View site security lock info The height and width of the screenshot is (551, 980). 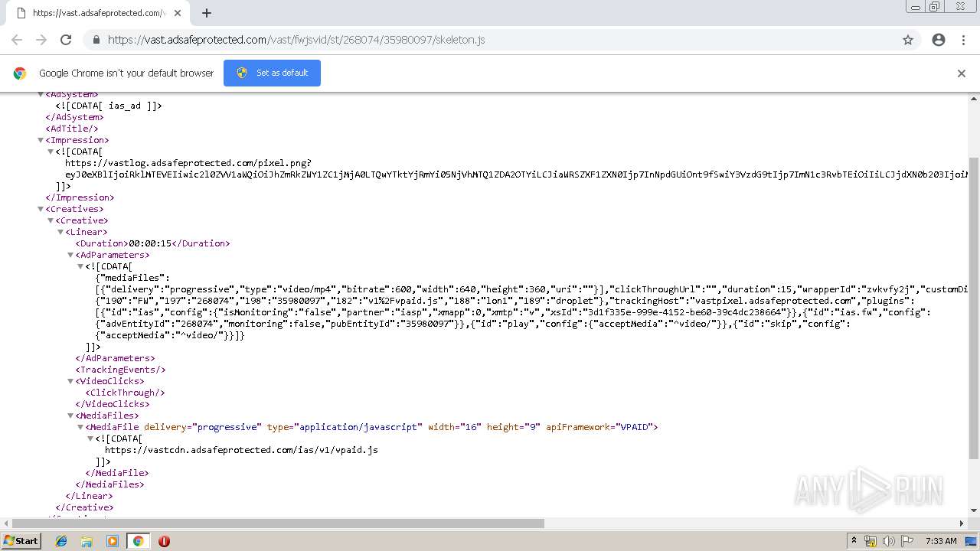(96, 40)
